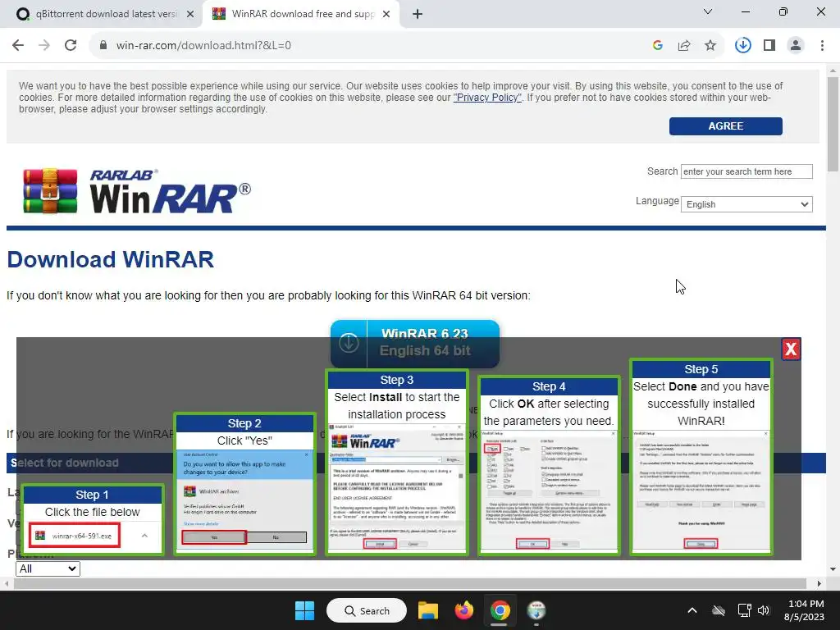Screen dimensions: 840x630
Task: Bookmark this page with the star icon
Action: (710, 45)
